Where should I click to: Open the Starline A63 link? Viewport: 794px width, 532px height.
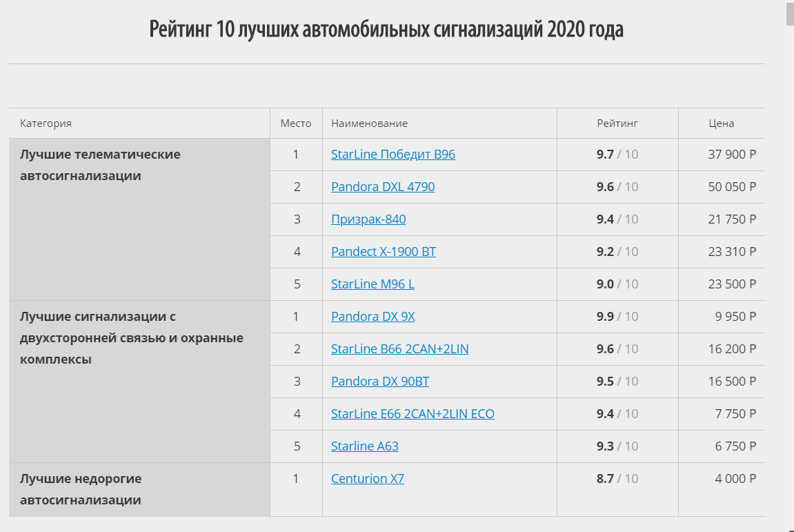365,446
